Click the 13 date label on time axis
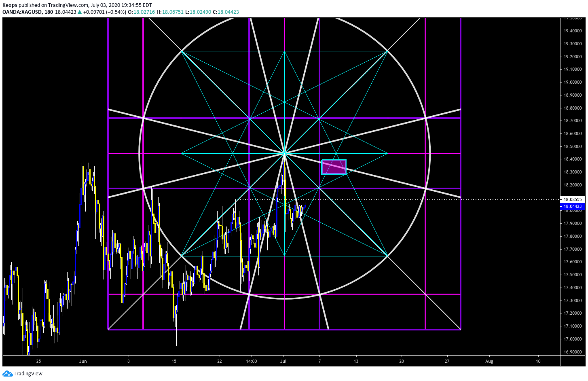Viewport: 588px width, 381px height. coord(356,361)
